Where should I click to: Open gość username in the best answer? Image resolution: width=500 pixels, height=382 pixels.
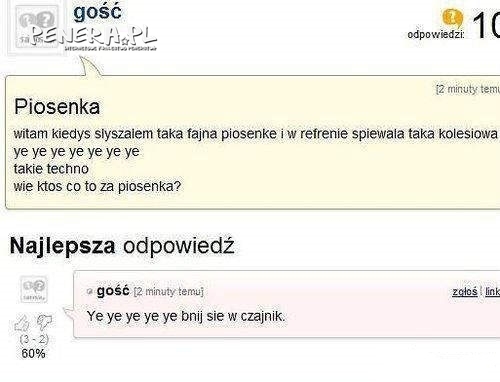pyautogui.click(x=113, y=291)
